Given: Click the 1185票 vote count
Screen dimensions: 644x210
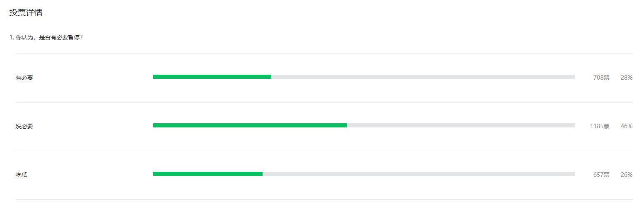Looking at the screenshot, I should [x=600, y=126].
